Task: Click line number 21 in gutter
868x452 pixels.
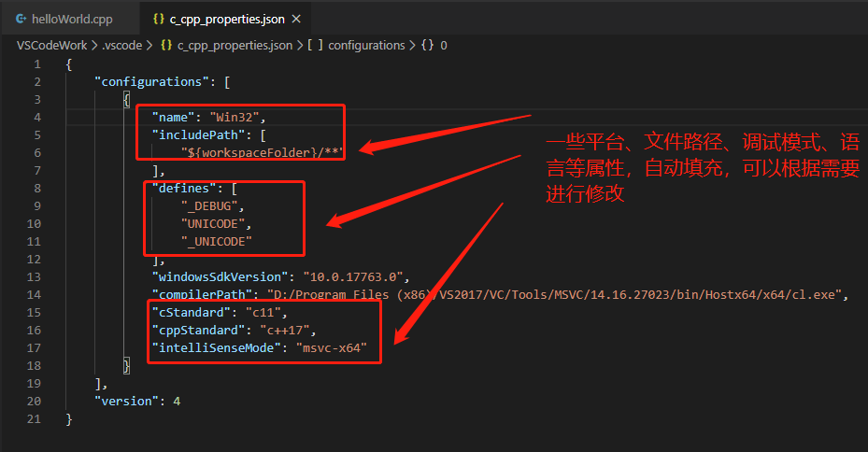Action: 34,419
